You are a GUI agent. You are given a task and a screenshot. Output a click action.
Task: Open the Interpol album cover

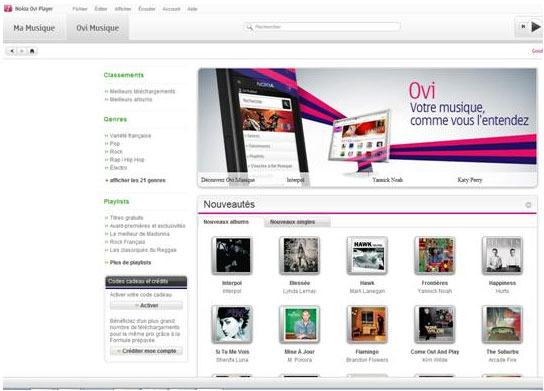(232, 255)
